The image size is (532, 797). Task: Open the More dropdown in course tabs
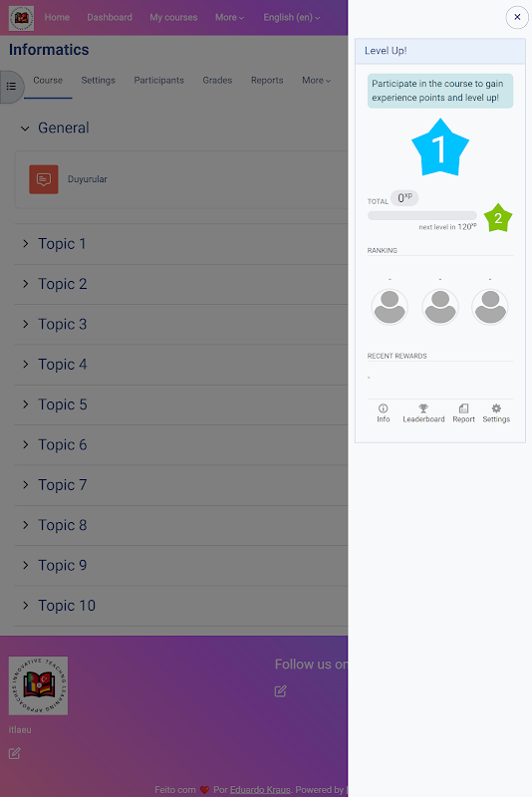[316, 81]
